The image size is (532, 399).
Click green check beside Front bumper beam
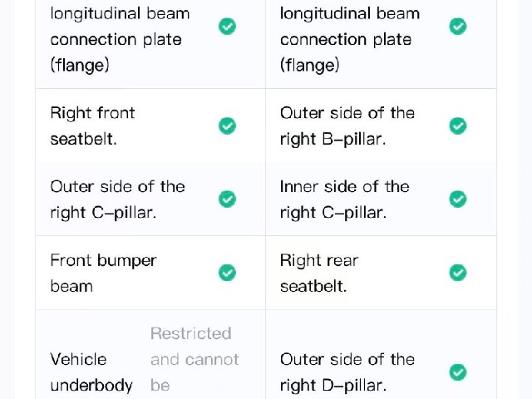click(227, 273)
